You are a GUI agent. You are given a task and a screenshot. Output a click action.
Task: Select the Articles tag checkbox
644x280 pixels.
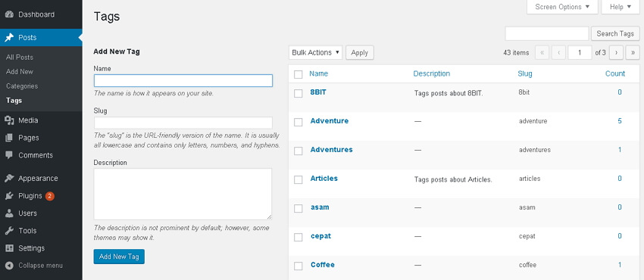point(299,179)
